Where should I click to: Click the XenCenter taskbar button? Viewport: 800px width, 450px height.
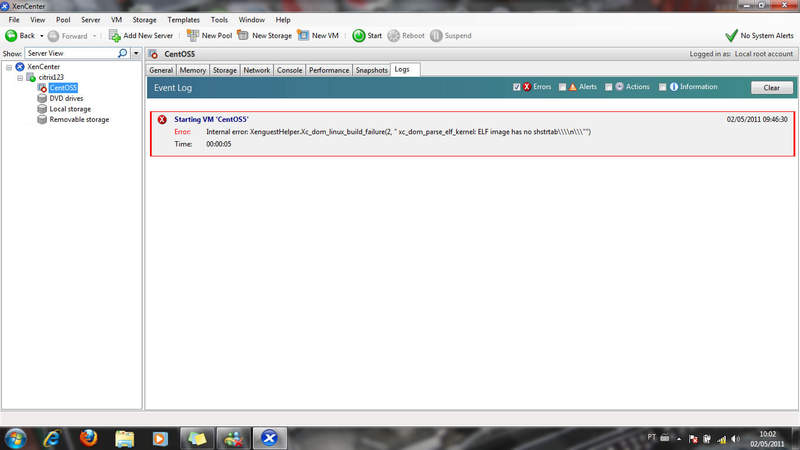[x=270, y=438]
